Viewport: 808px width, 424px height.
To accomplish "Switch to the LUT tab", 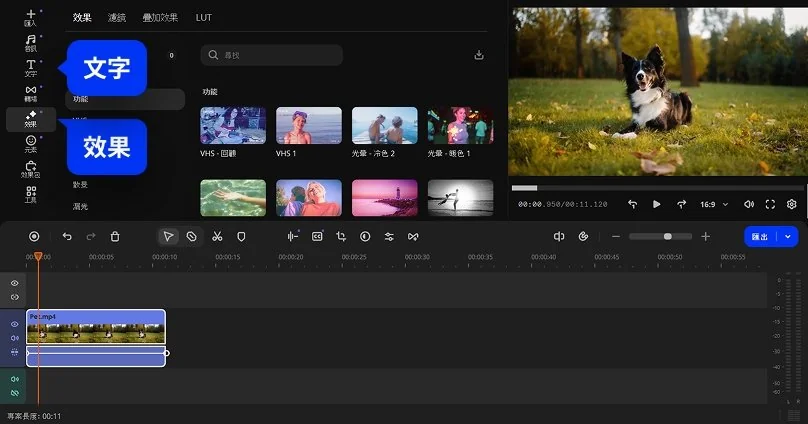I will point(203,18).
